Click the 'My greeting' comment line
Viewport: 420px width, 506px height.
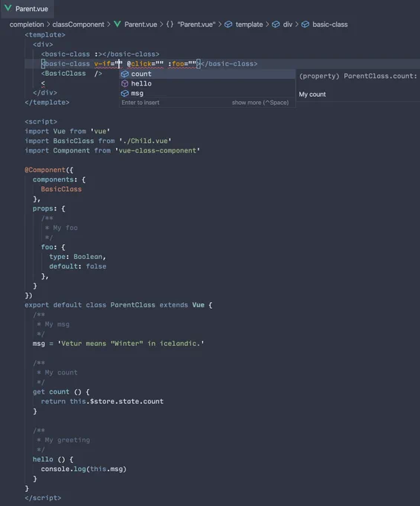[x=63, y=440]
